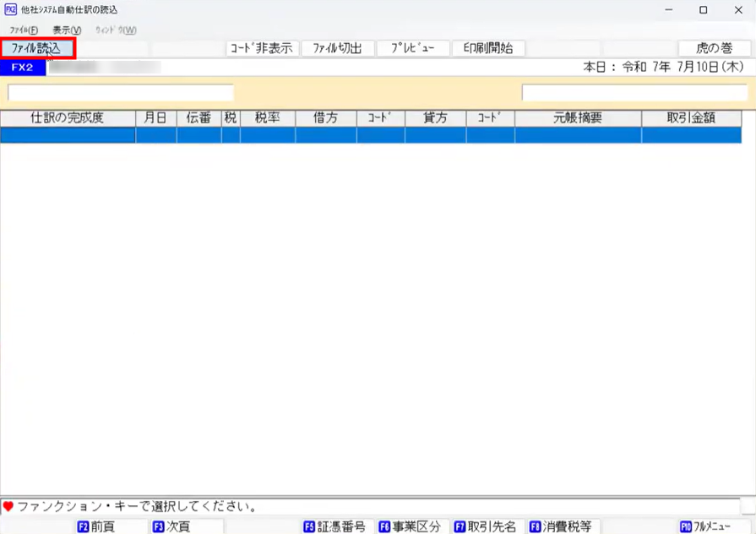756x534 pixels.
Task: Select F5 証憑番号 function key
Action: (x=334, y=526)
